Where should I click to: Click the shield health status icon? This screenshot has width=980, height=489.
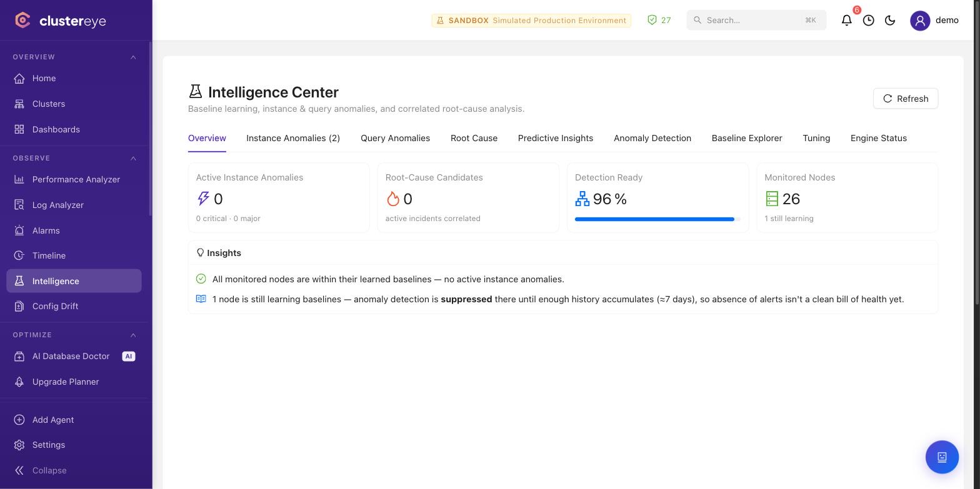tap(652, 20)
